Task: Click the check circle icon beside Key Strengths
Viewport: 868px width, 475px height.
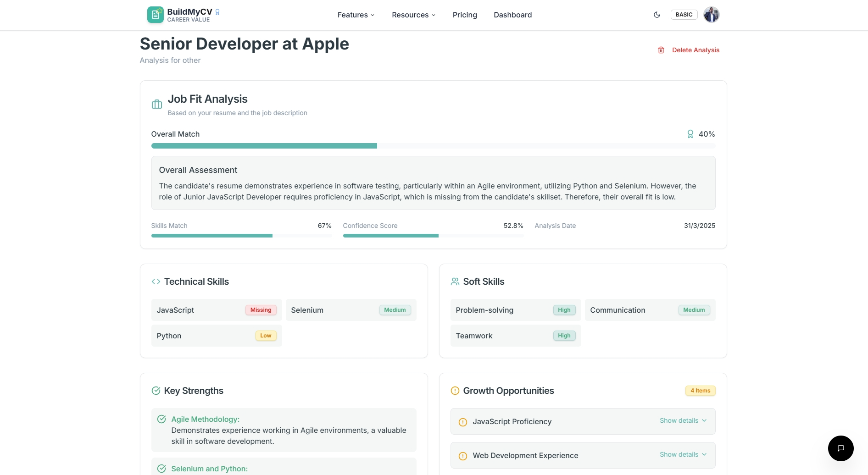Action: click(156, 391)
